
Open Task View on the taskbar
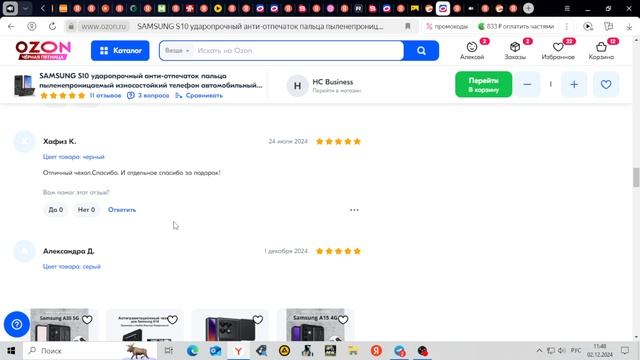[x=169, y=351]
